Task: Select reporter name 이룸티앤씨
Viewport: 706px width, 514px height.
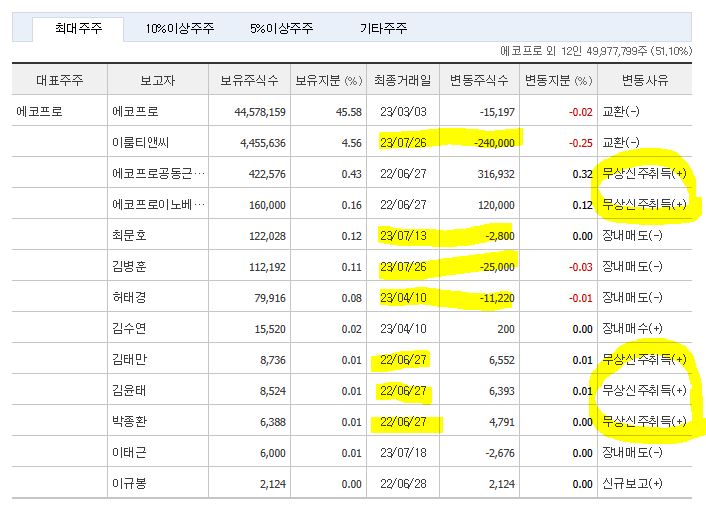Action: (140, 143)
